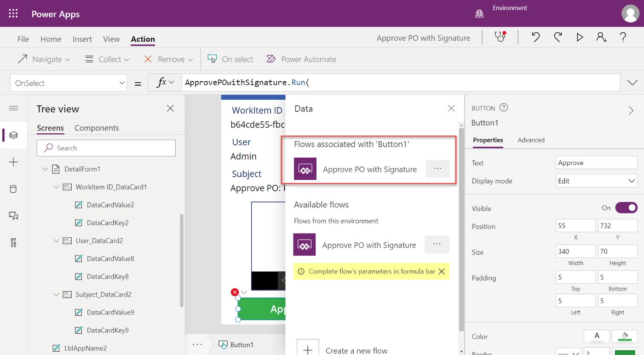Redo the last action
The height and width of the screenshot is (355, 644).
click(x=558, y=38)
